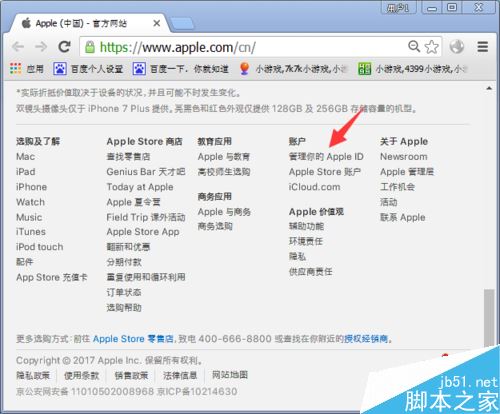Click the browser forward arrow

click(x=41, y=47)
